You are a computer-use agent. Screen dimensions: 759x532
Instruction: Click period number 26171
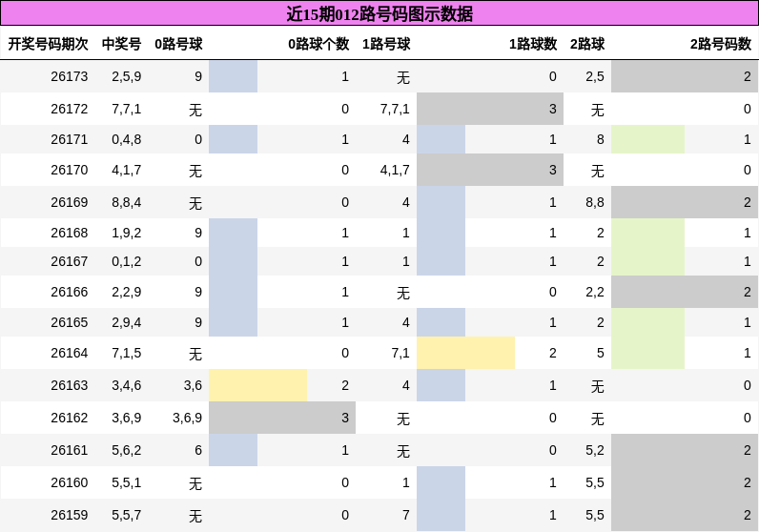pyautogui.click(x=70, y=139)
